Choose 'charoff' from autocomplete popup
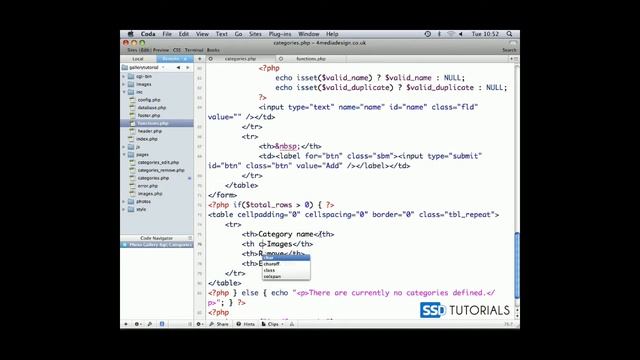The image size is (640, 360). [286, 264]
